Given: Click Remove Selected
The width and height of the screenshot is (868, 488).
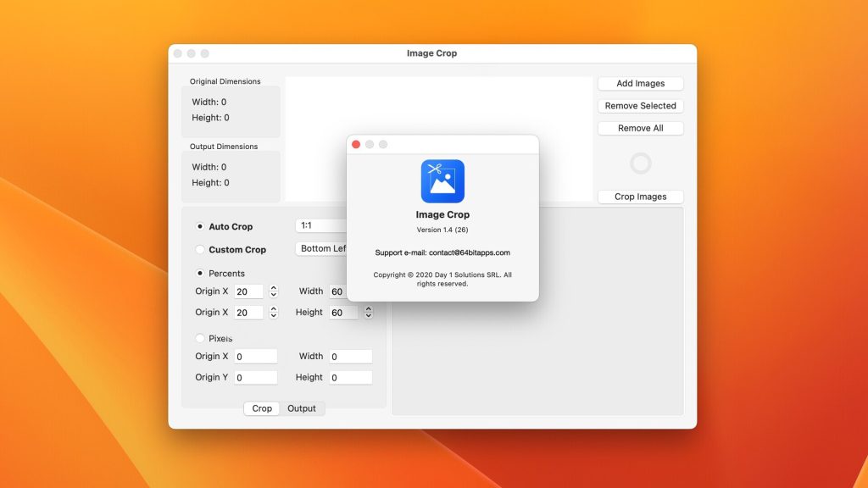Looking at the screenshot, I should pos(640,106).
